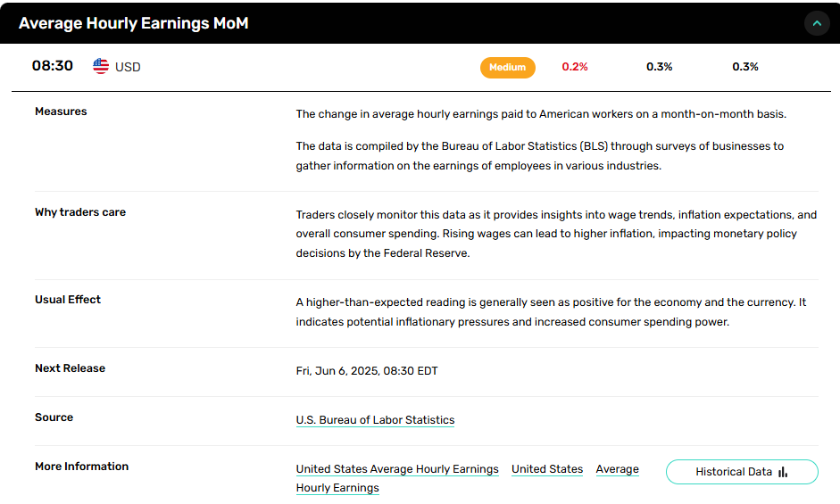Image resolution: width=840 pixels, height=504 pixels.
Task: Select the first 0.3% forecast value
Action: click(660, 67)
